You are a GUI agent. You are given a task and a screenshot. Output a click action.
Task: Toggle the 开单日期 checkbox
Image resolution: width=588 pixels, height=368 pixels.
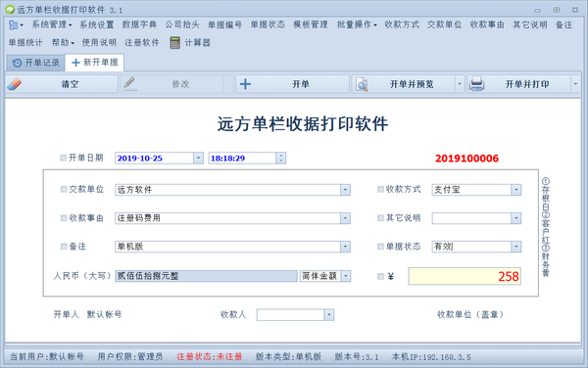pos(64,158)
